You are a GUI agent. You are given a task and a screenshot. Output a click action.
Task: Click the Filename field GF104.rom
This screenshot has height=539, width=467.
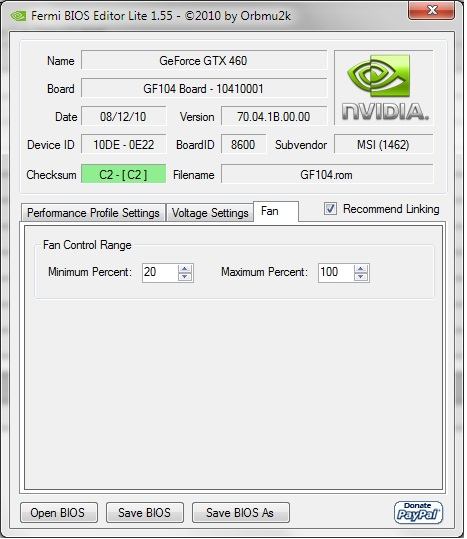click(327, 174)
